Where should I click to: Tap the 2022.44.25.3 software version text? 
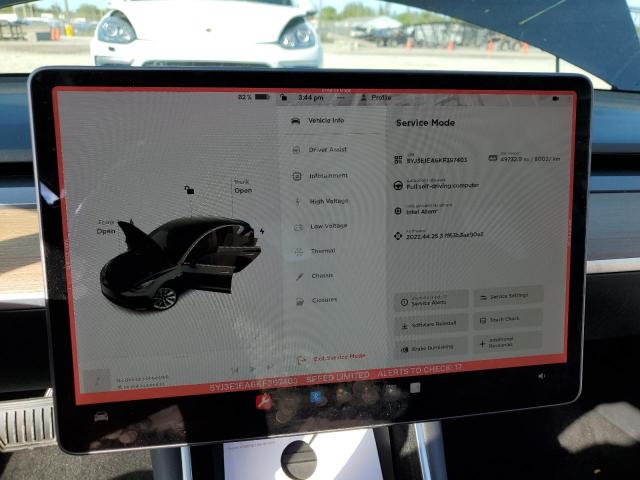coord(445,236)
